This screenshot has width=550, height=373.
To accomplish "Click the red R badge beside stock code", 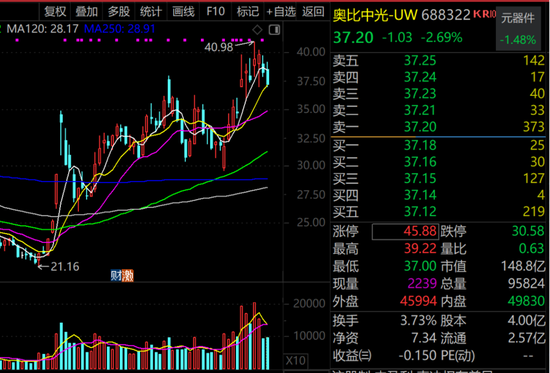I will pyautogui.click(x=485, y=14).
